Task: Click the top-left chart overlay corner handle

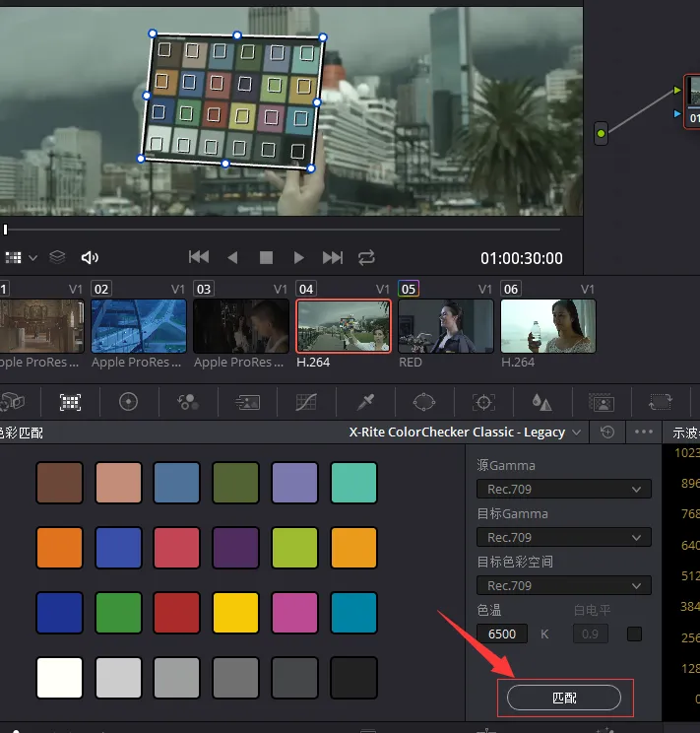Action: [x=153, y=33]
